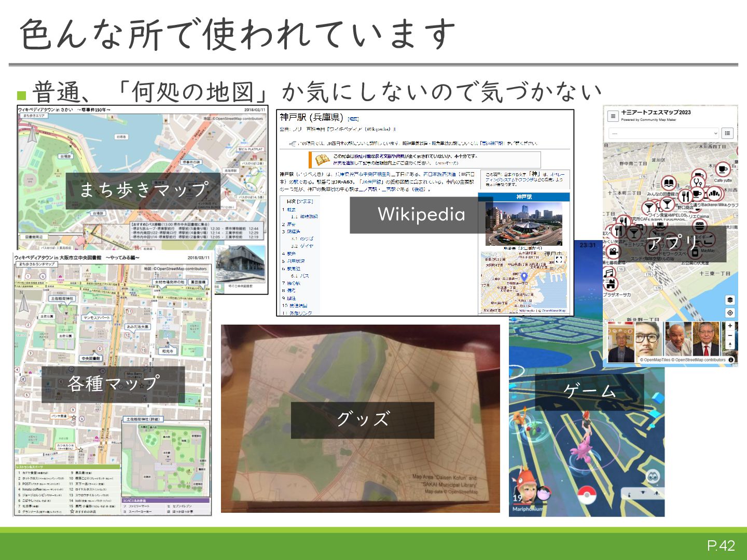Zoom out on the art festival map
This screenshot has width=747, height=560.
tap(730, 335)
